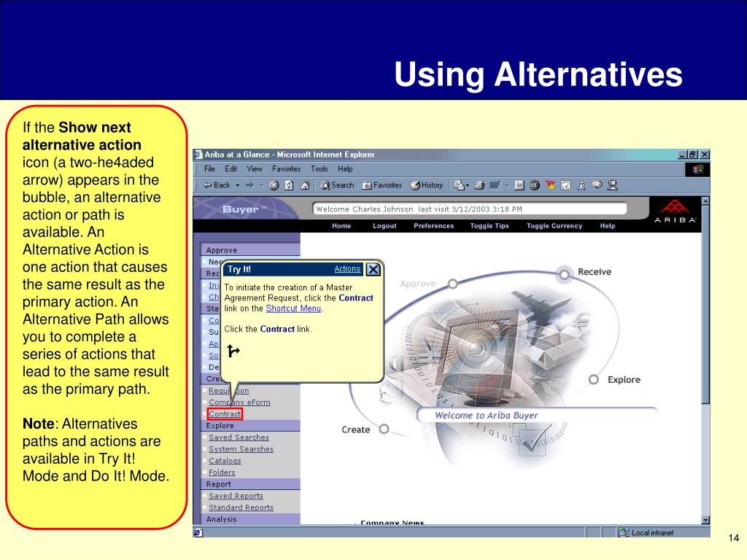The width and height of the screenshot is (747, 560).
Task: Click the Shortcut Menu link in bubble
Action: pos(293,308)
